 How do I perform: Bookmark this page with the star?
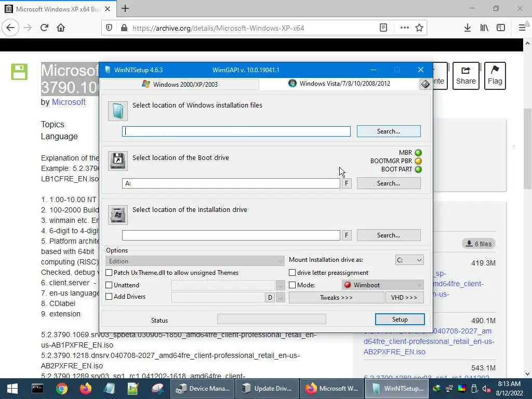[419, 28]
